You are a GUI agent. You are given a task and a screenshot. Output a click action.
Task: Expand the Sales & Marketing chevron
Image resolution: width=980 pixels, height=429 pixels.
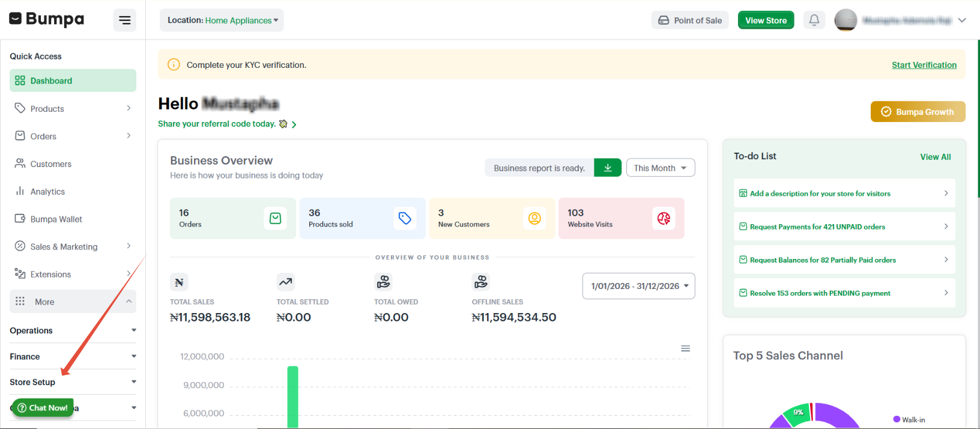pos(129,246)
